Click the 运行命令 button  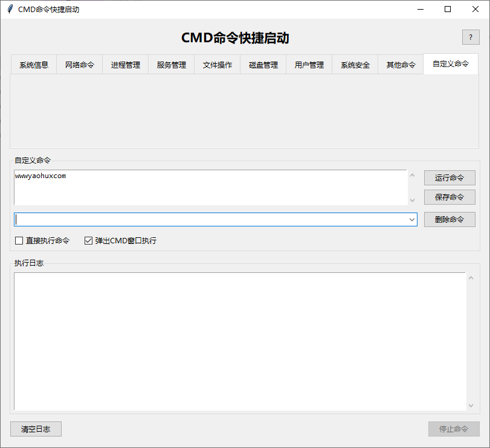click(x=450, y=178)
